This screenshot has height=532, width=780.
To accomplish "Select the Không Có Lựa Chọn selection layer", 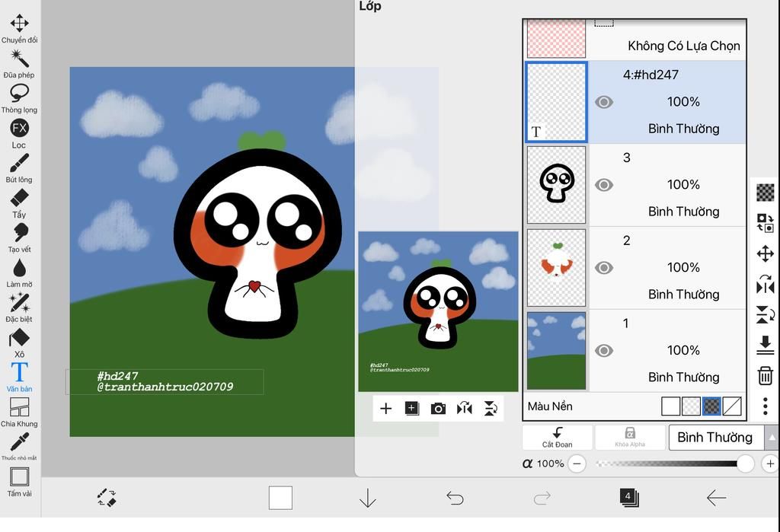I will 636,40.
